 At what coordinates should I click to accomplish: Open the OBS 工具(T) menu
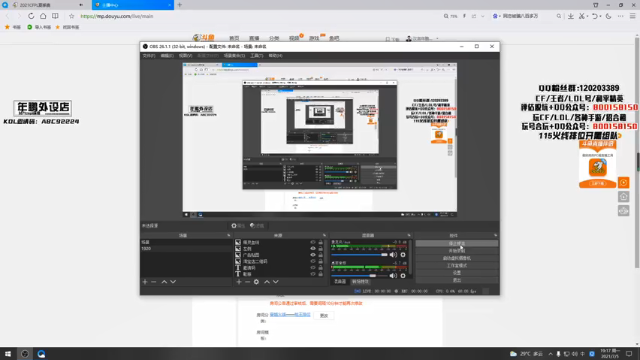[257, 56]
